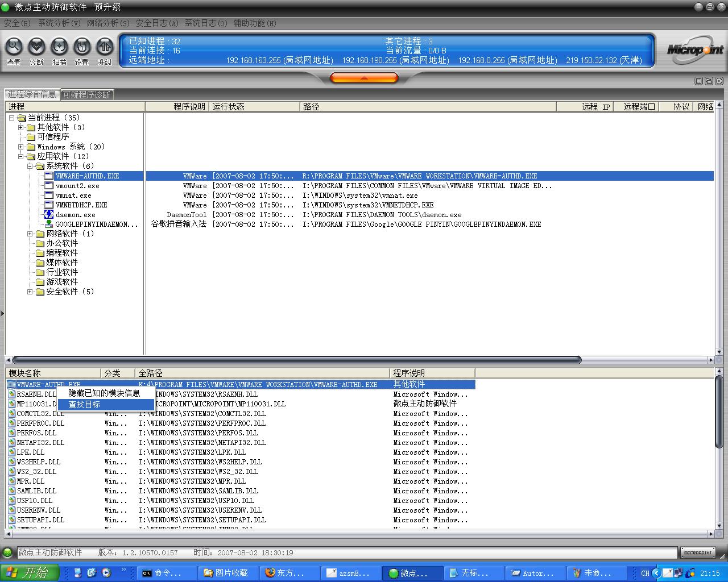Collapse the 应用软件 (12) node
Viewport: 728px width, 582px height.
[x=21, y=156]
